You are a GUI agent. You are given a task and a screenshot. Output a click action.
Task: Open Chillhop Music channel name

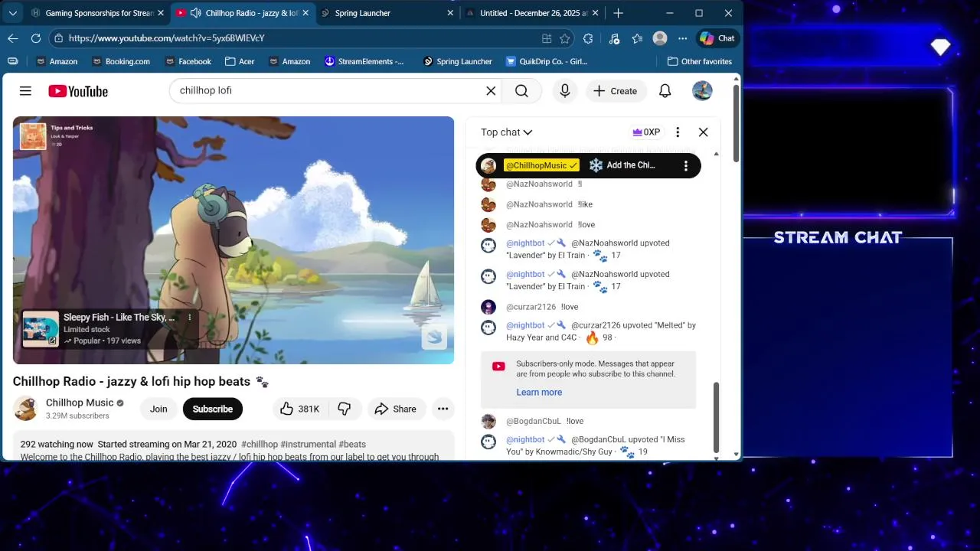pos(80,403)
